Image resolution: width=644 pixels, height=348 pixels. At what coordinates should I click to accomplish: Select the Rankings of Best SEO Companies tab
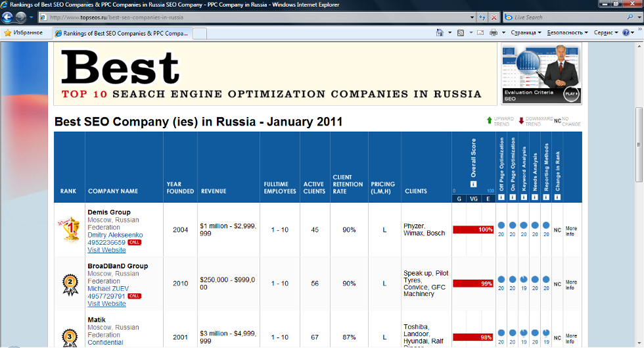[x=122, y=34]
